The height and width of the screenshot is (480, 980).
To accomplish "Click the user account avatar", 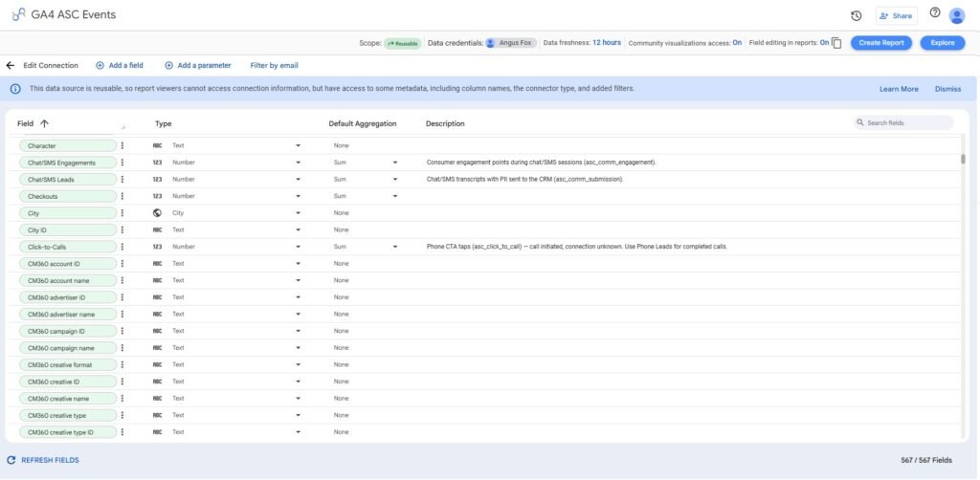I will coord(957,15).
